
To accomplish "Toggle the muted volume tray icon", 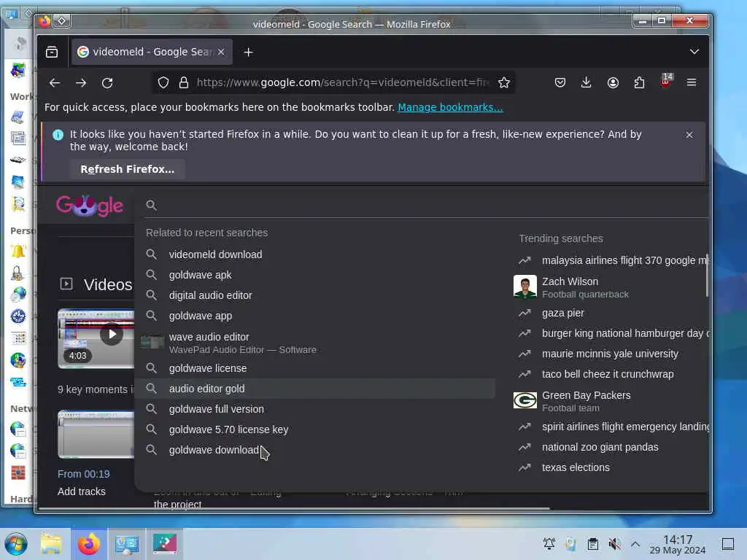I will point(614,544).
